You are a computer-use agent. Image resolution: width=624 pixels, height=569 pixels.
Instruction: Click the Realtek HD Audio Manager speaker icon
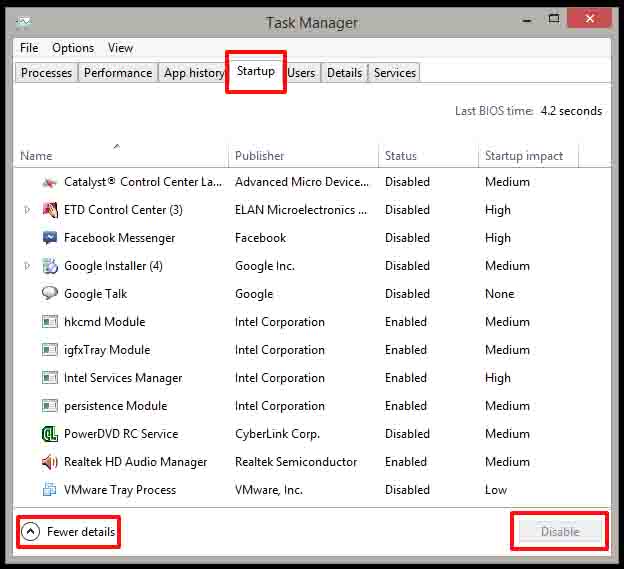pos(50,462)
